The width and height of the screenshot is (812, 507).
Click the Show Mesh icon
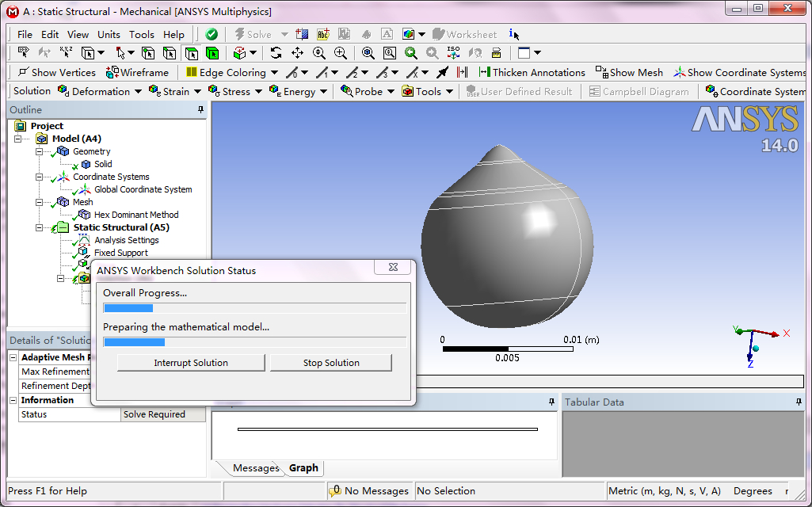pyautogui.click(x=628, y=72)
